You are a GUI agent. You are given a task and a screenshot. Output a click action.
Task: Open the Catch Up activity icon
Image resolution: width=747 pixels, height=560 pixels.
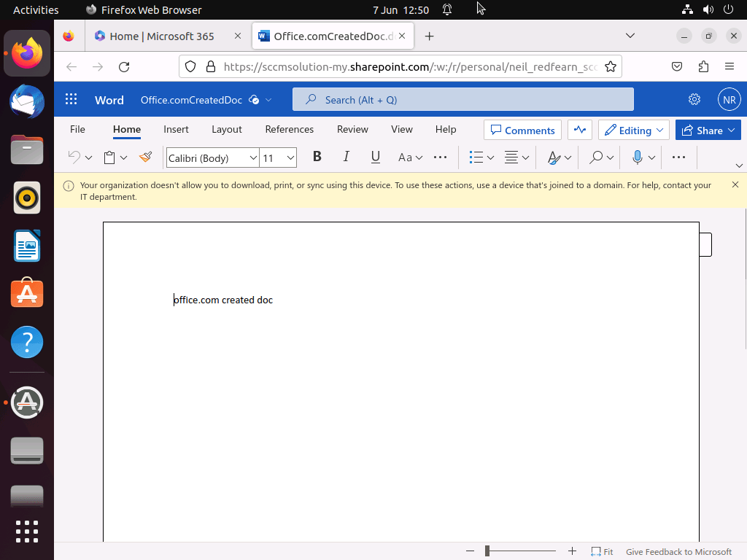tap(580, 130)
